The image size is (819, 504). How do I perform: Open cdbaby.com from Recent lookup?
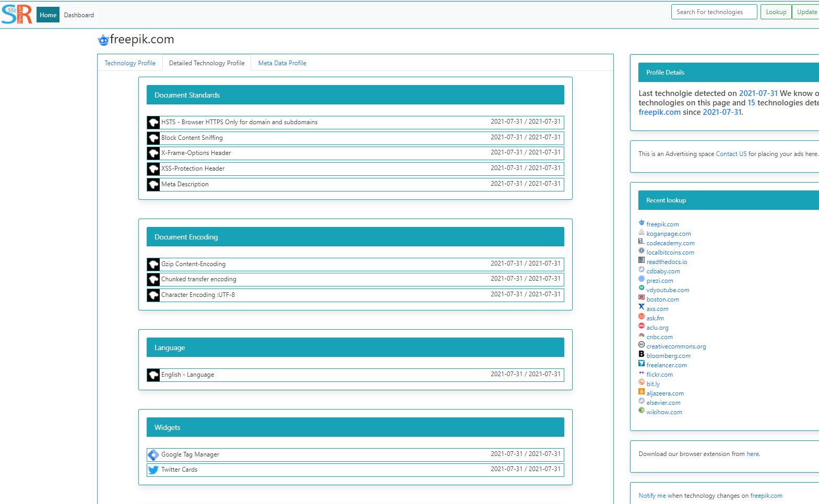663,271
